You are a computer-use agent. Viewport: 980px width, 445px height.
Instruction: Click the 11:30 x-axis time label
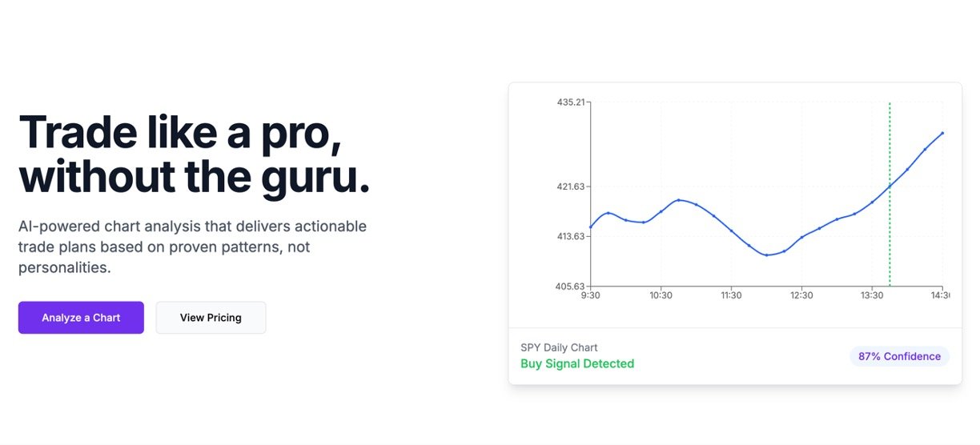731,295
